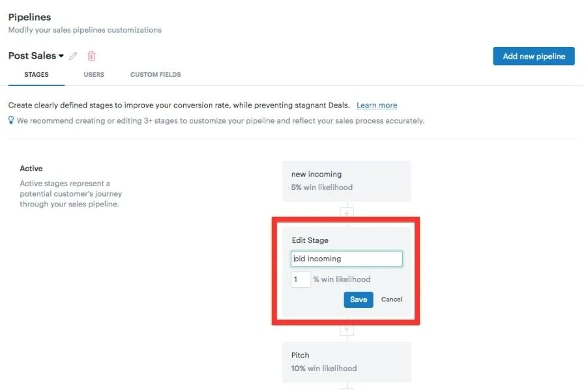The image size is (588, 390).
Task: Add a stage below Pitch using plus icon
Action: pyautogui.click(x=347, y=387)
